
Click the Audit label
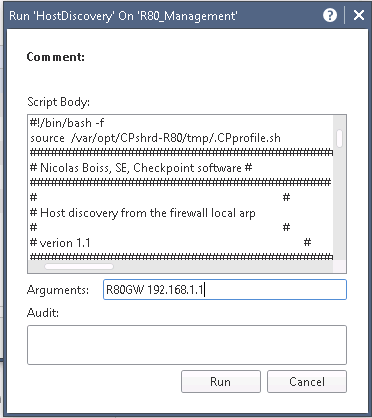click(43, 313)
